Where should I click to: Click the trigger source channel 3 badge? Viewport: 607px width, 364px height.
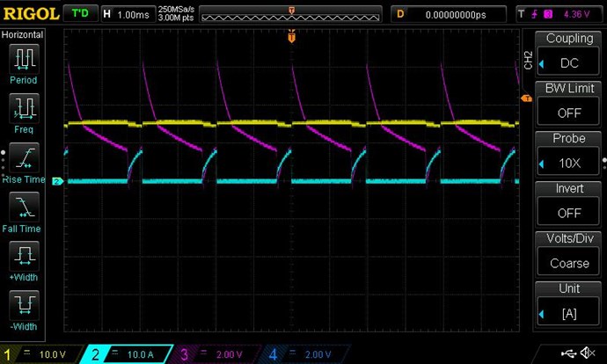click(548, 14)
